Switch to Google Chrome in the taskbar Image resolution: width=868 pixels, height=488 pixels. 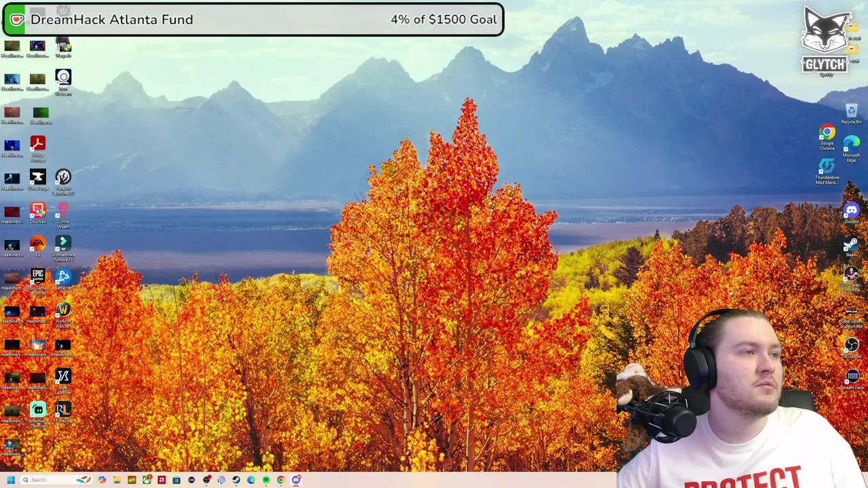click(281, 480)
